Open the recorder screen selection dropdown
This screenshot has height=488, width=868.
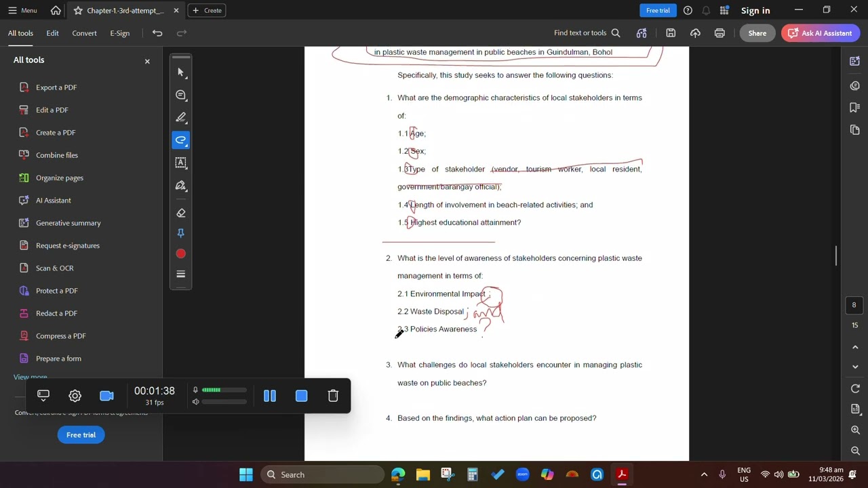coord(43,396)
